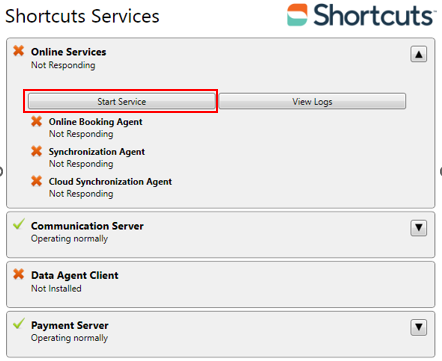
Task: Click the Payment Server heading
Action: click(70, 325)
